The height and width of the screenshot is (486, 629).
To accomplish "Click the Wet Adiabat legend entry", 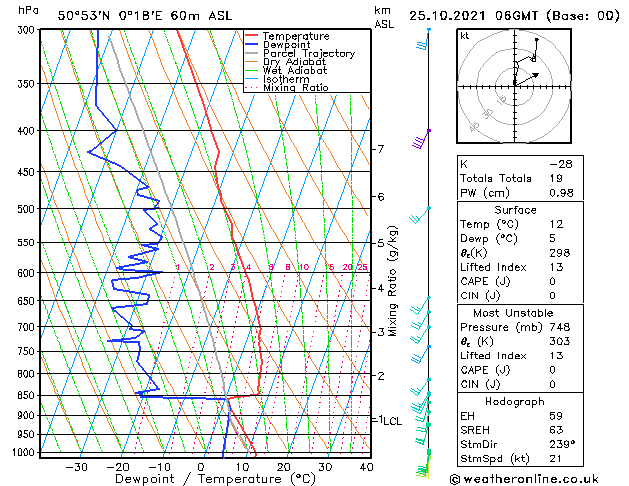I will (x=295, y=70).
